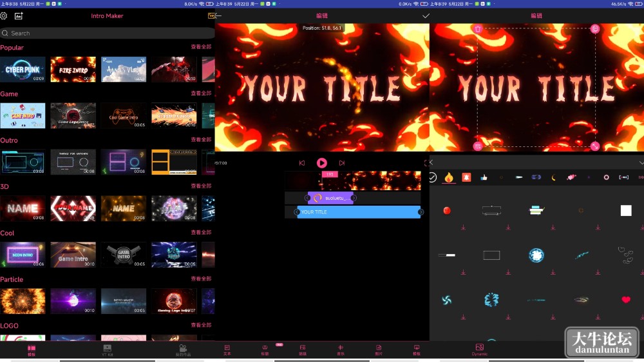Open the 音乐 music tool tab

(341, 350)
